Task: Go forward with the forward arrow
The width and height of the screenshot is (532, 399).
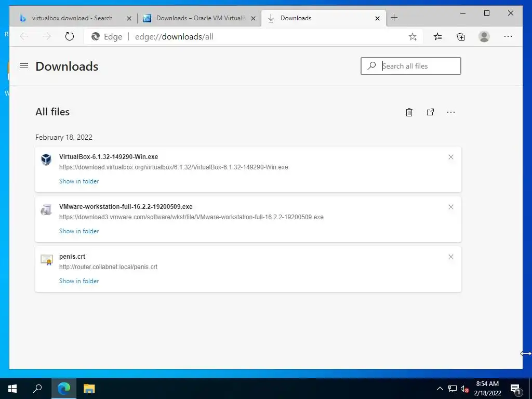Action: pyautogui.click(x=47, y=36)
